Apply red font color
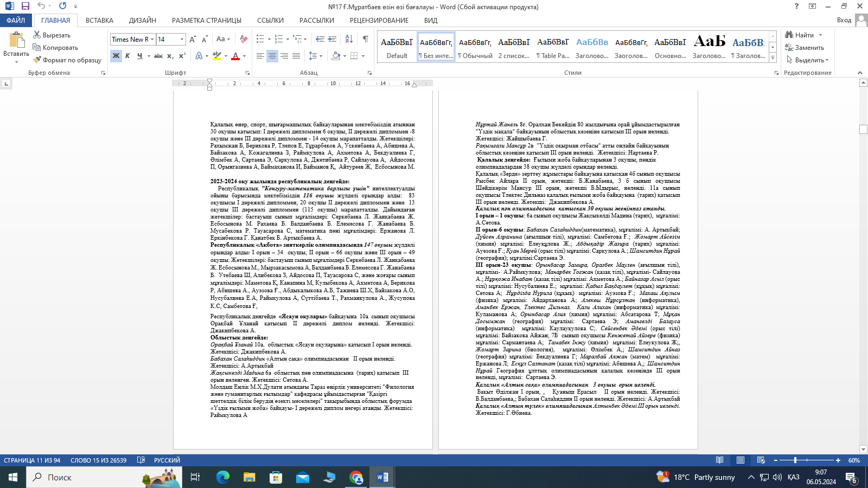 click(235, 56)
